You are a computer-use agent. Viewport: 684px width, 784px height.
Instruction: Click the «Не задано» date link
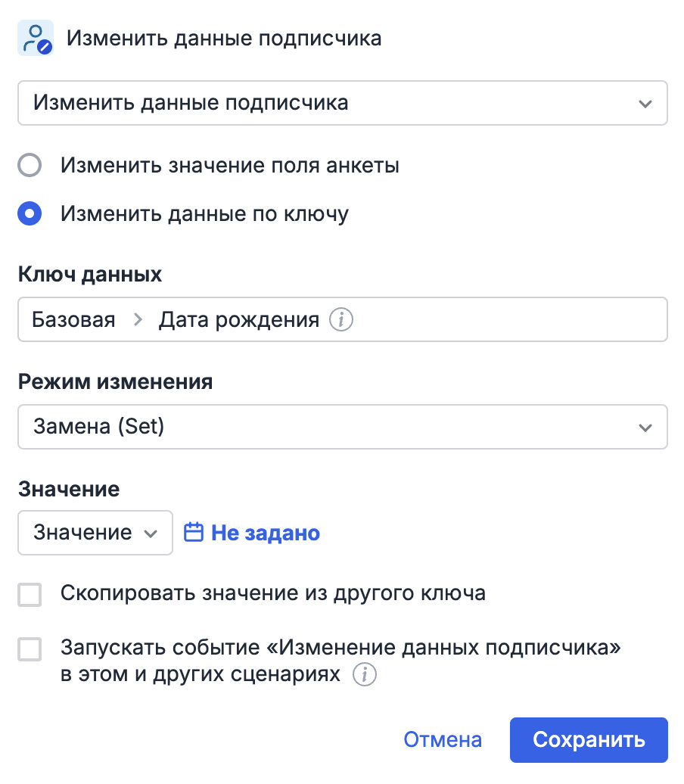click(x=266, y=533)
